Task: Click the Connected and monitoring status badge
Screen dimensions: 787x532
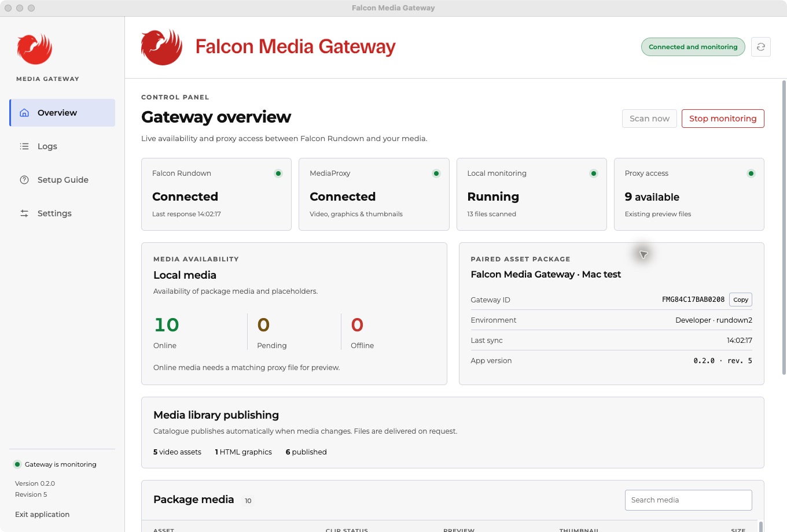Action: point(693,47)
